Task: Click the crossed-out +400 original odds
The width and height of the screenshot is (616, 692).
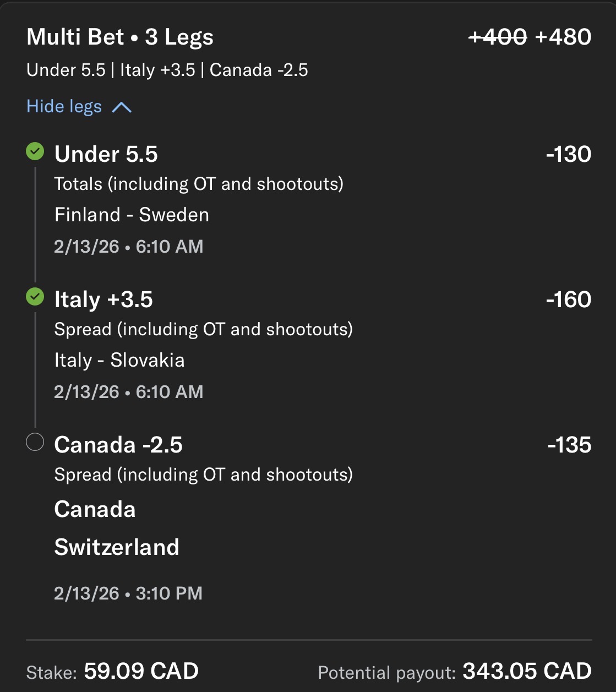Action: tap(498, 37)
